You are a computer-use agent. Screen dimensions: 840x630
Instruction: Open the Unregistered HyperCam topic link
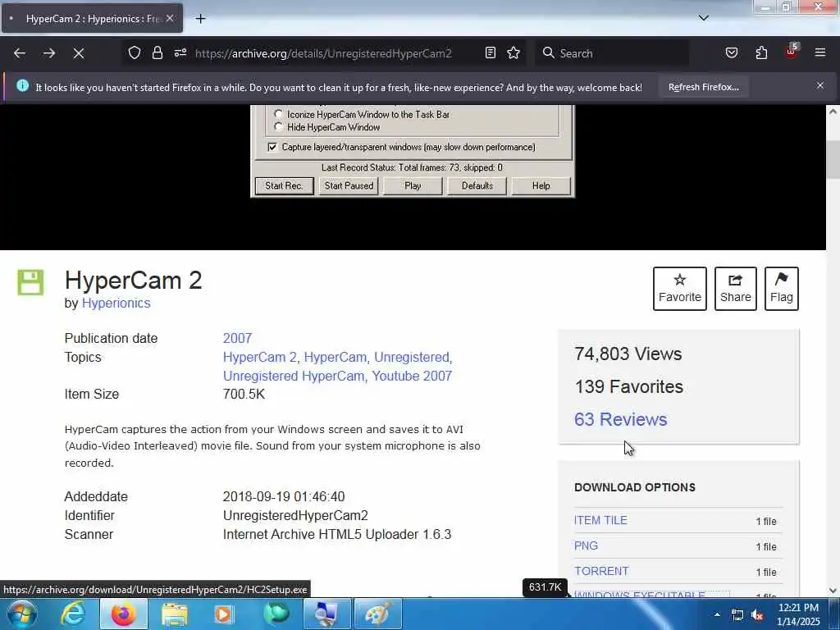[294, 376]
